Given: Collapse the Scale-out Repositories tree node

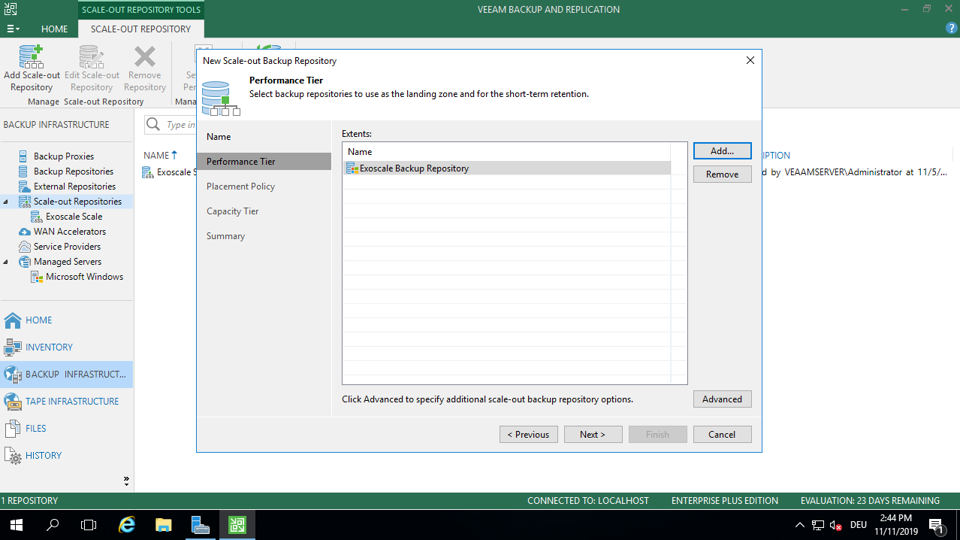Looking at the screenshot, I should (6, 202).
